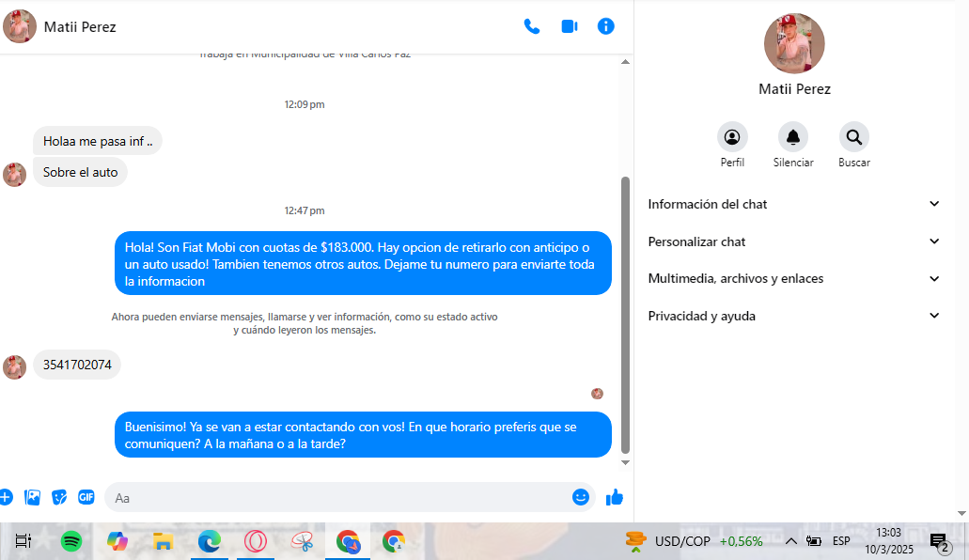969x560 pixels.
Task: Click the plus icon for more actions
Action: 6,497
